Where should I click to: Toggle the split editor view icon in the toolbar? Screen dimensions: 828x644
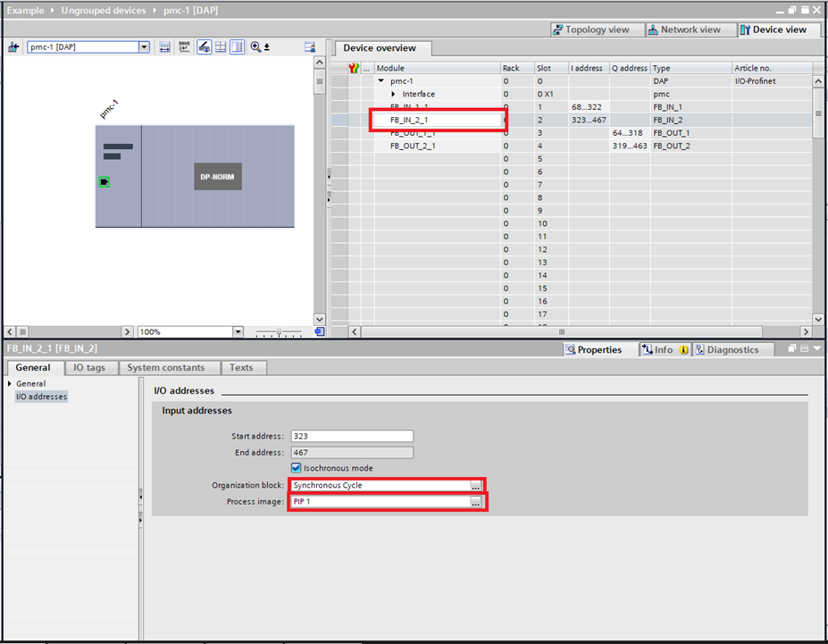click(x=237, y=47)
